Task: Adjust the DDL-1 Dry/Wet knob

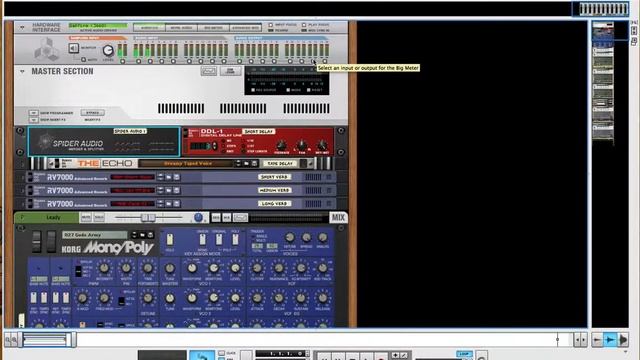Action: (x=322, y=145)
